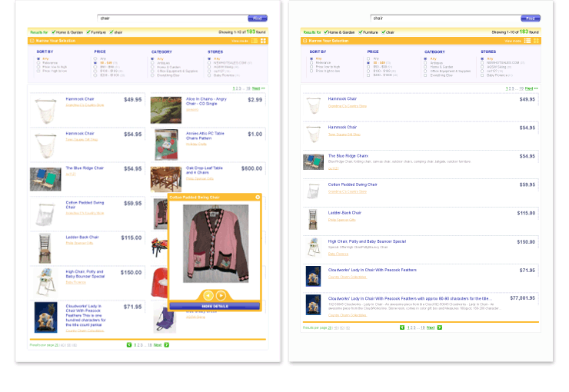This screenshot has height=392, width=569.
Task: Switch left panel to grid view mode
Action: [x=263, y=40]
